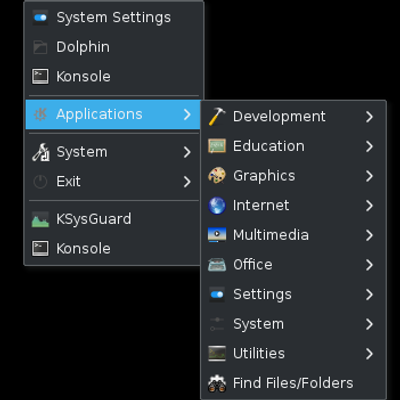Expand the Multimedia category chevron

(369, 235)
